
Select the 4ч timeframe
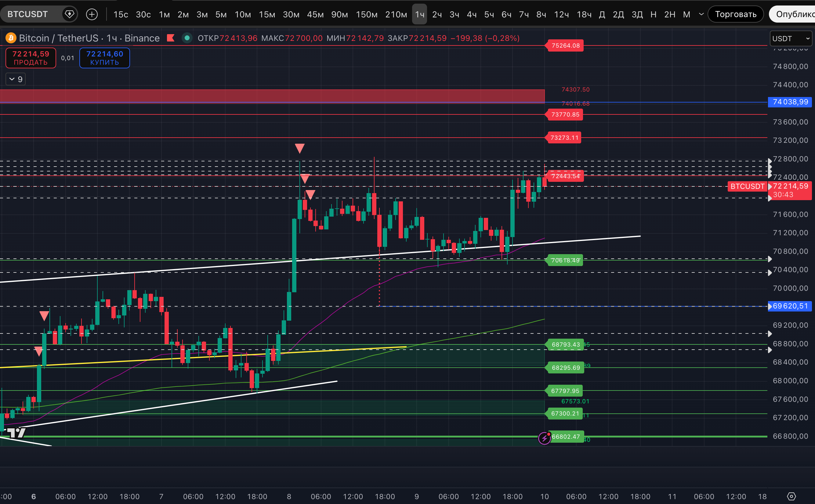point(471,14)
